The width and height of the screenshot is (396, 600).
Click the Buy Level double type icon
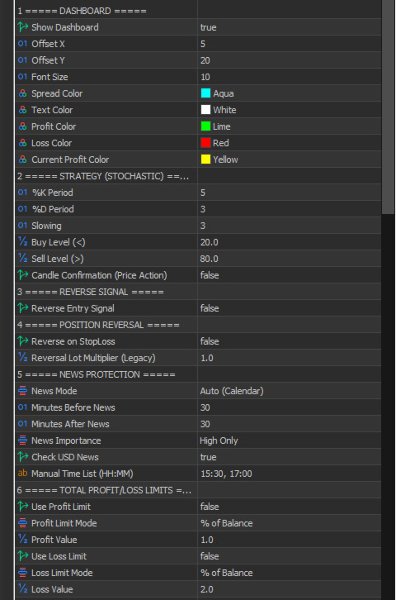tap(23, 242)
